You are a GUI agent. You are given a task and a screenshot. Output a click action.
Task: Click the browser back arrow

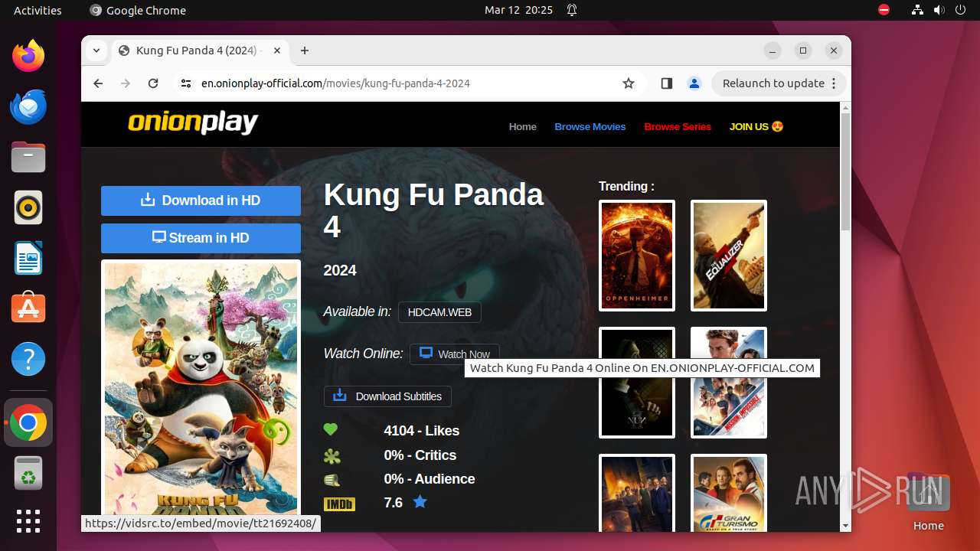pos(98,83)
